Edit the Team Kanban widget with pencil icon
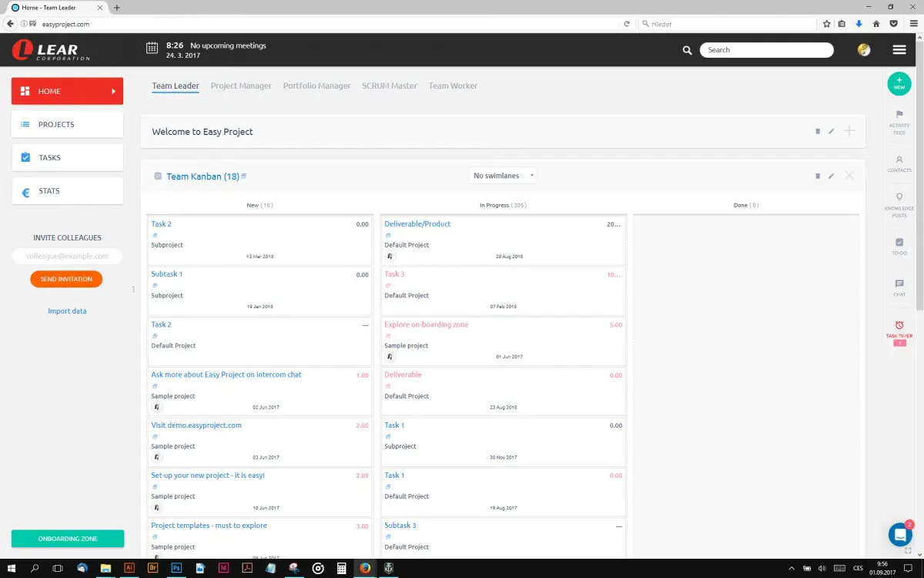This screenshot has height=578, width=924. point(831,176)
